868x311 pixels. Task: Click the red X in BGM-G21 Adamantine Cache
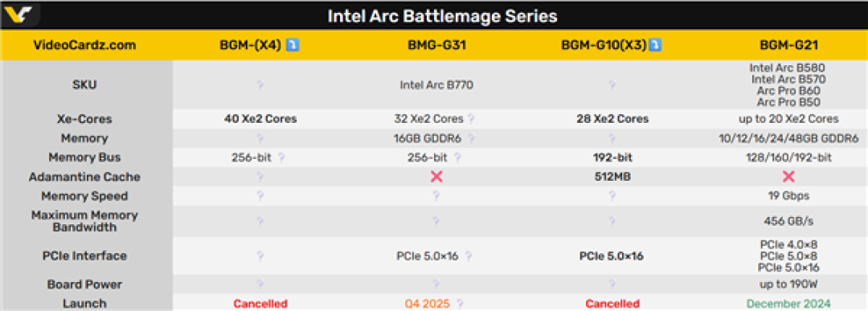click(789, 177)
